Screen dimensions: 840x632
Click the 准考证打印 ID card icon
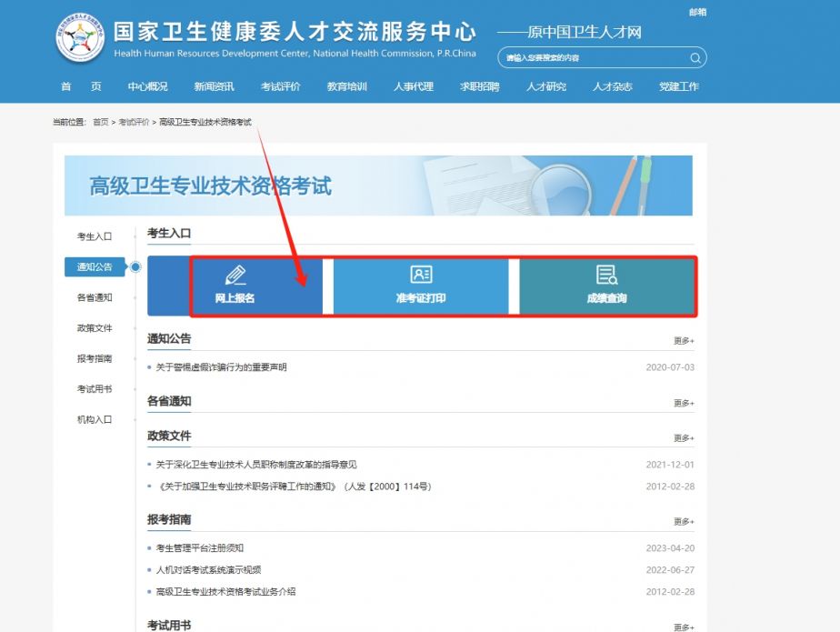[x=421, y=275]
